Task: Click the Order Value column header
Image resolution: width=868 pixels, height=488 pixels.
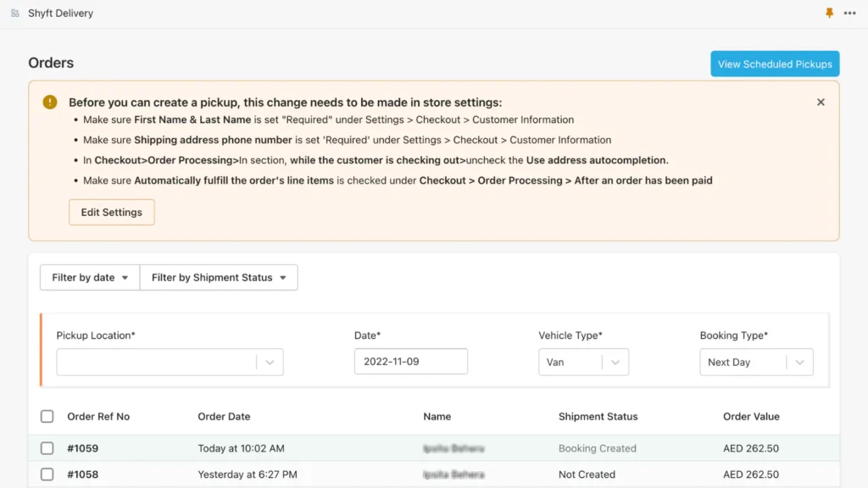Action: coord(751,417)
